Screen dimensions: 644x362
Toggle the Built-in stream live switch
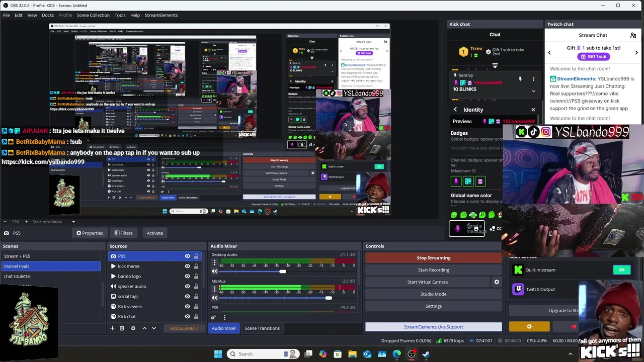tap(622, 270)
